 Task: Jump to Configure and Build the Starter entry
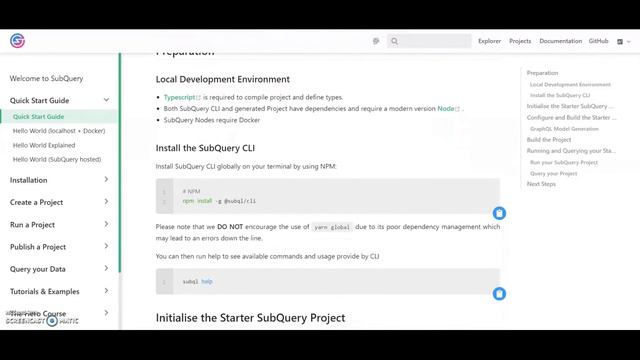pyautogui.click(x=571, y=118)
